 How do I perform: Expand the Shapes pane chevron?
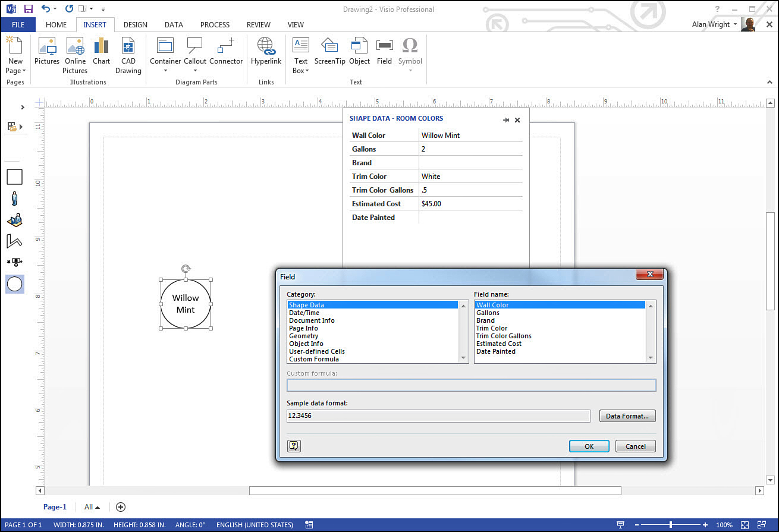(23, 107)
